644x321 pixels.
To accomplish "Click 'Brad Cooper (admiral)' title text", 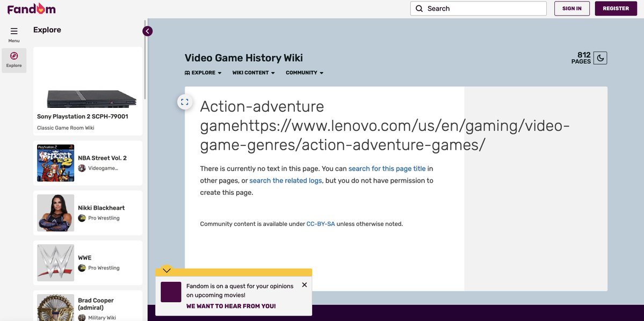I will tap(96, 304).
